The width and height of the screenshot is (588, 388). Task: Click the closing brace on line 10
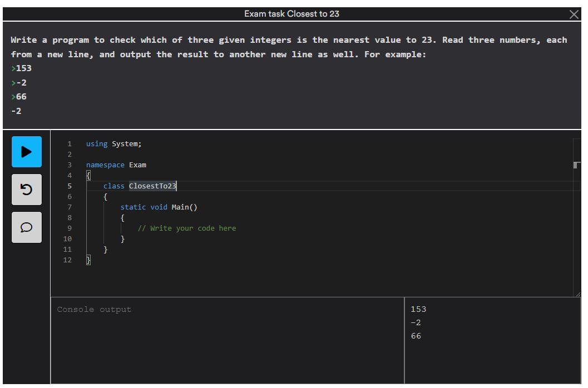coord(122,239)
